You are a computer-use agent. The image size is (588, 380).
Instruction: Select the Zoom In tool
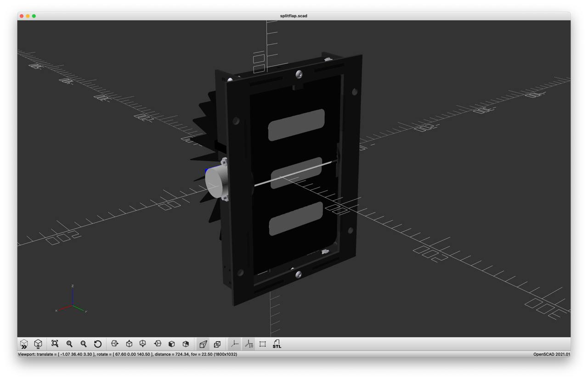tap(69, 344)
